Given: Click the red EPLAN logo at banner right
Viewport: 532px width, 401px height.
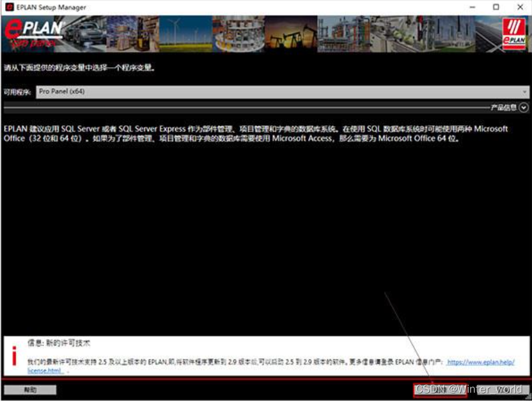Looking at the screenshot, I should (x=513, y=34).
